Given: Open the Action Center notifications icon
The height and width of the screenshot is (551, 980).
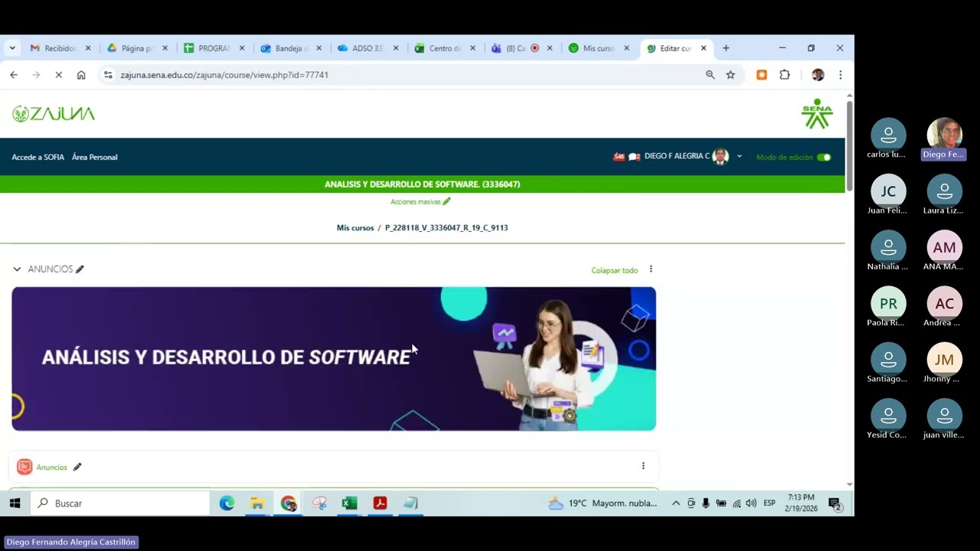Looking at the screenshot, I should pos(835,504).
